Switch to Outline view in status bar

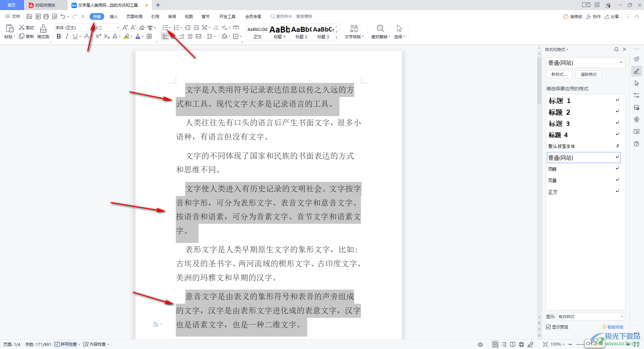click(504, 344)
